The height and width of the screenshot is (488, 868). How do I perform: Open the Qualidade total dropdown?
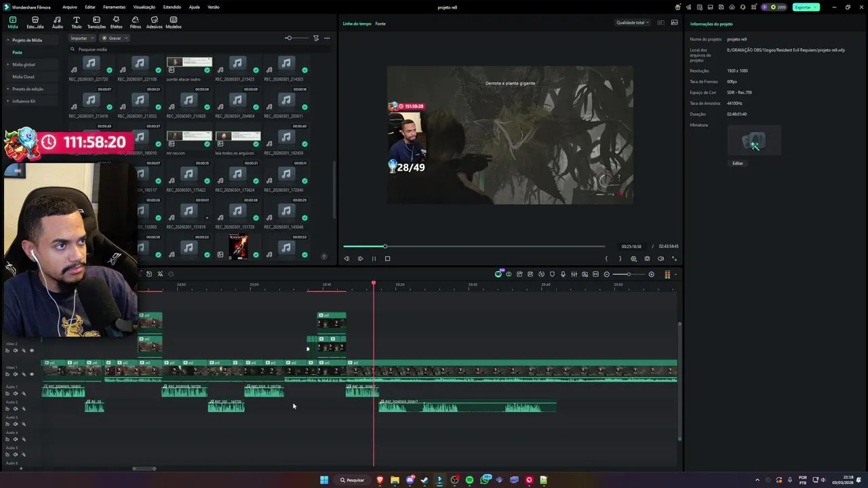[x=632, y=22]
